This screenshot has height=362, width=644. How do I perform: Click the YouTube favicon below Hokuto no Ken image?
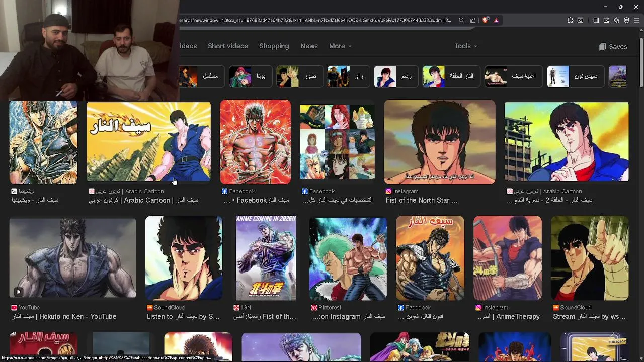pyautogui.click(x=14, y=307)
